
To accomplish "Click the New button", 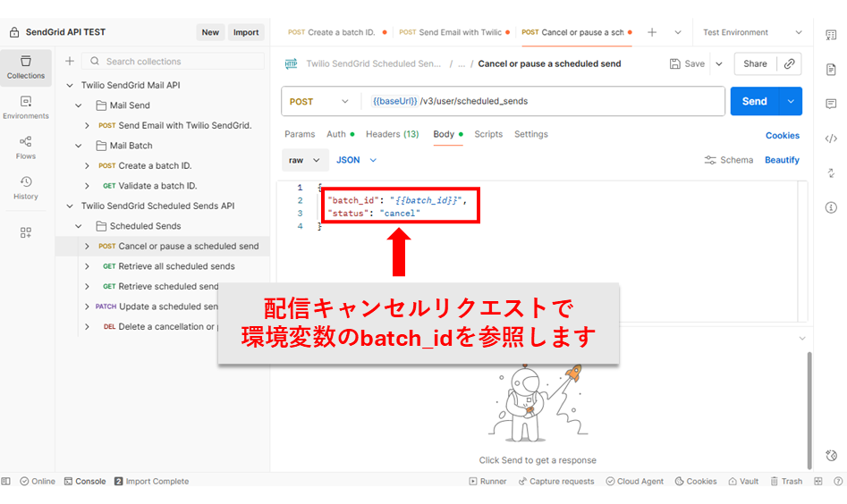I will coord(210,32).
